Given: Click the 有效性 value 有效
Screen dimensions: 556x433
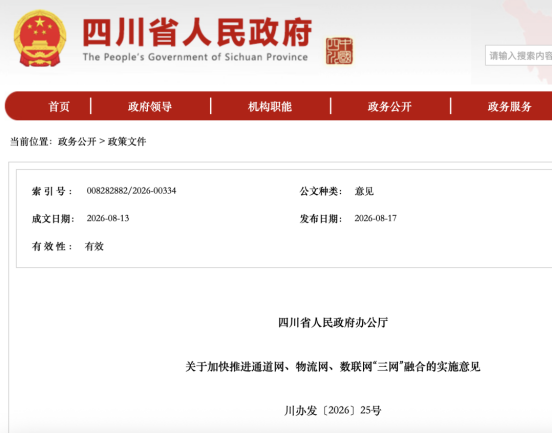Looking at the screenshot, I should click(x=94, y=246).
